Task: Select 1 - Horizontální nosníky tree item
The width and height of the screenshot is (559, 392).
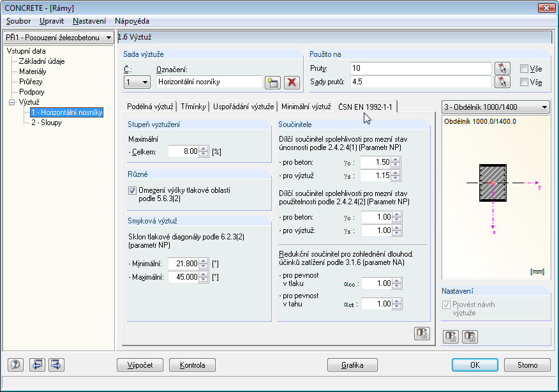Action: tap(66, 112)
